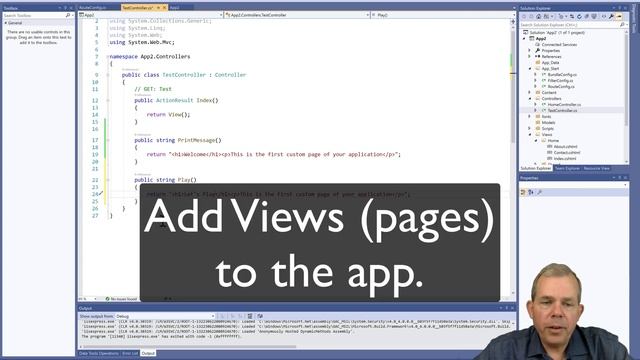Select the Solution 'App2' root node

click(x=557, y=32)
